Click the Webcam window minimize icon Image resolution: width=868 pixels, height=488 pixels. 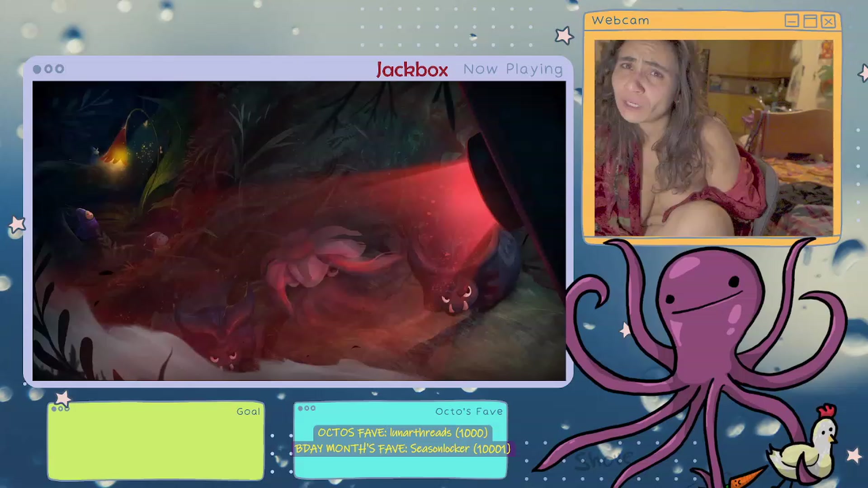[x=792, y=21]
